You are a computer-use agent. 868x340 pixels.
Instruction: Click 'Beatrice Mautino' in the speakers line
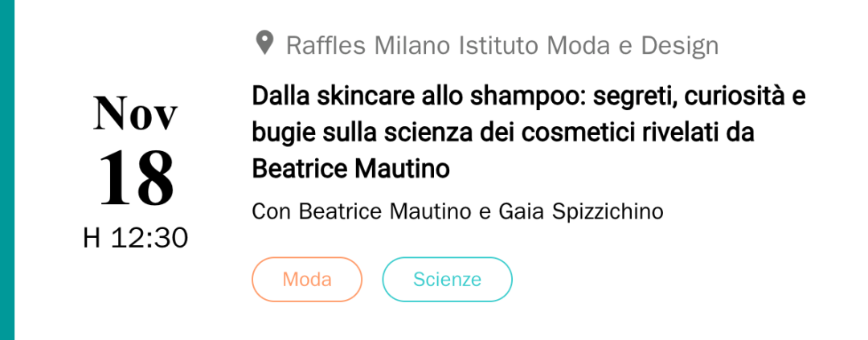coord(387,211)
